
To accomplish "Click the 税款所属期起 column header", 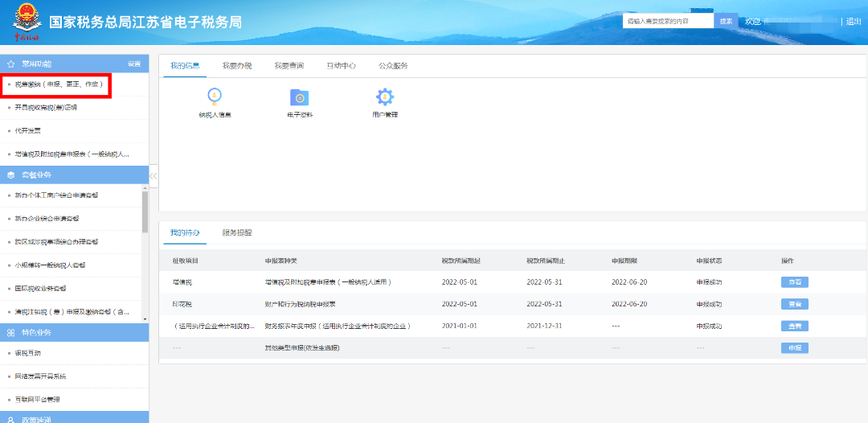I will point(461,261).
